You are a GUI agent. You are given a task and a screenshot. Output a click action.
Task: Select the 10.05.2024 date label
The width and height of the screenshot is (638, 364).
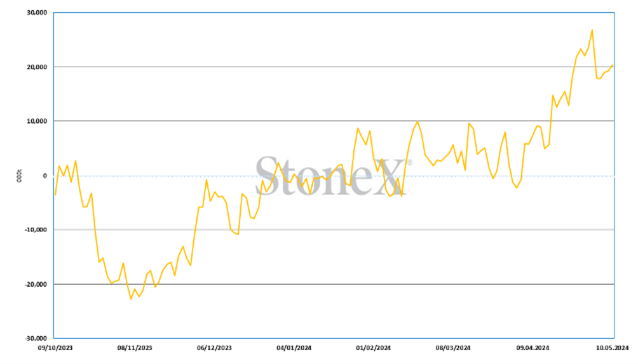(x=612, y=348)
